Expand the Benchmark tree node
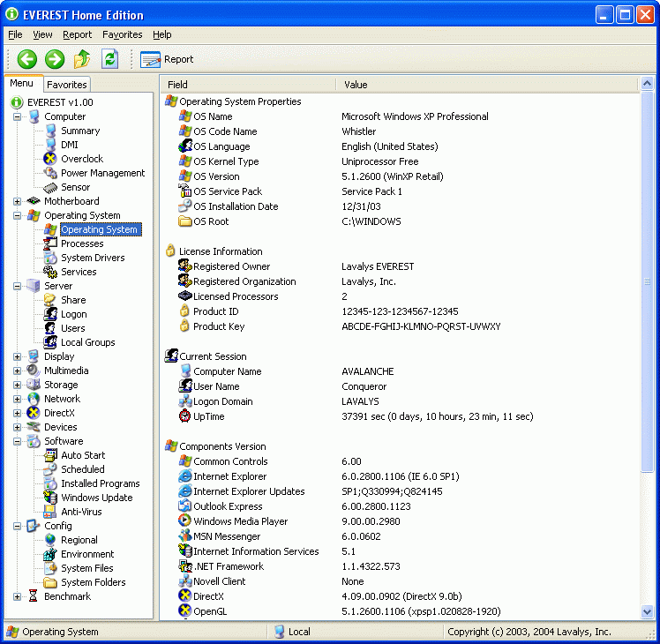Viewport: 660px width, 644px height. (x=17, y=597)
